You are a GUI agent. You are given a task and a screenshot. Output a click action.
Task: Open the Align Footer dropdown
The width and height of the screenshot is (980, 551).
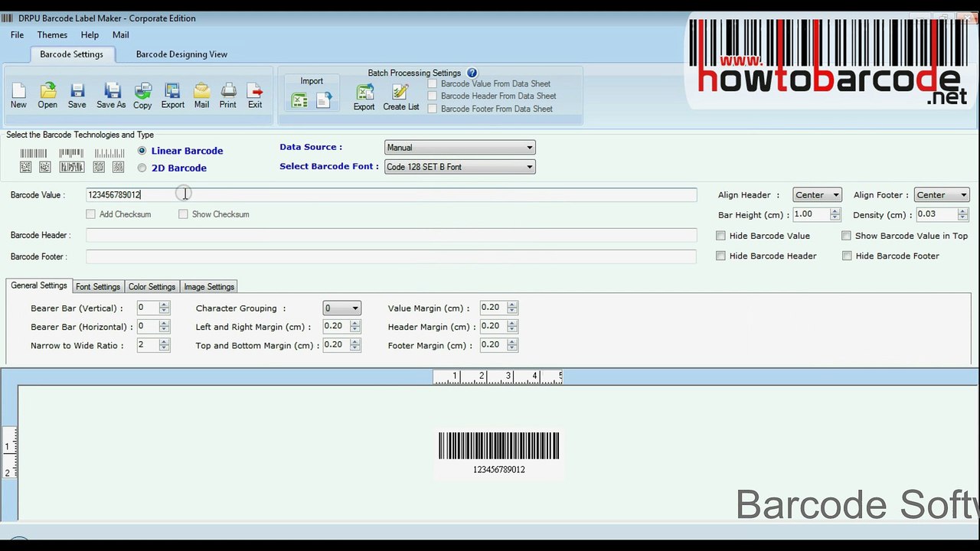pyautogui.click(x=942, y=195)
